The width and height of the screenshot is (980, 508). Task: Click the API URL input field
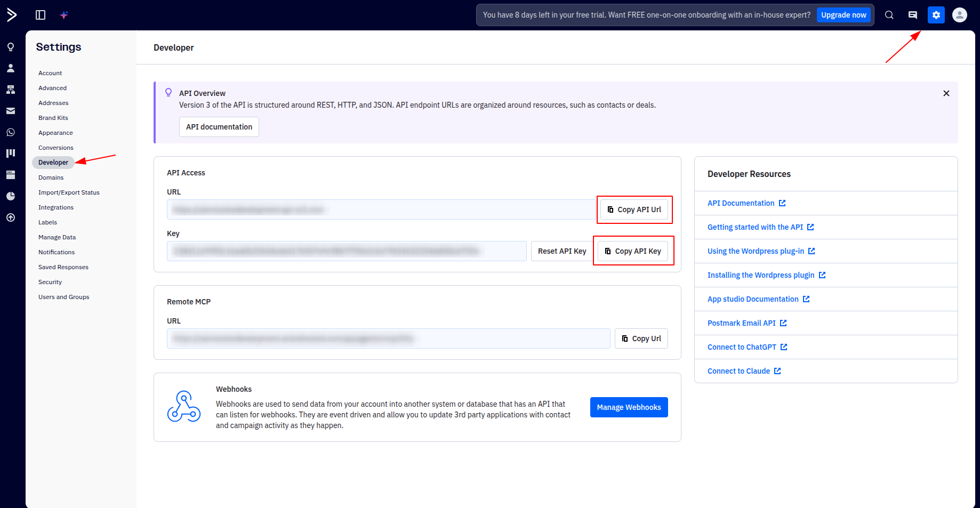pos(381,209)
